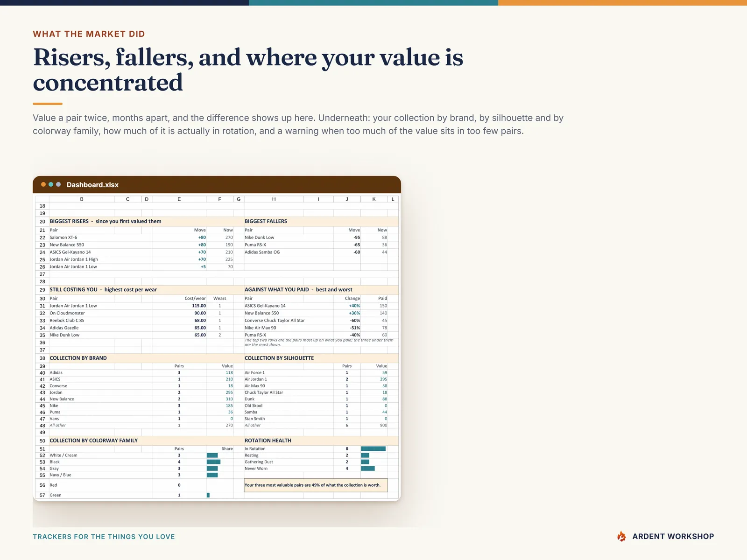
Task: Select column K header
Action: pos(374,199)
